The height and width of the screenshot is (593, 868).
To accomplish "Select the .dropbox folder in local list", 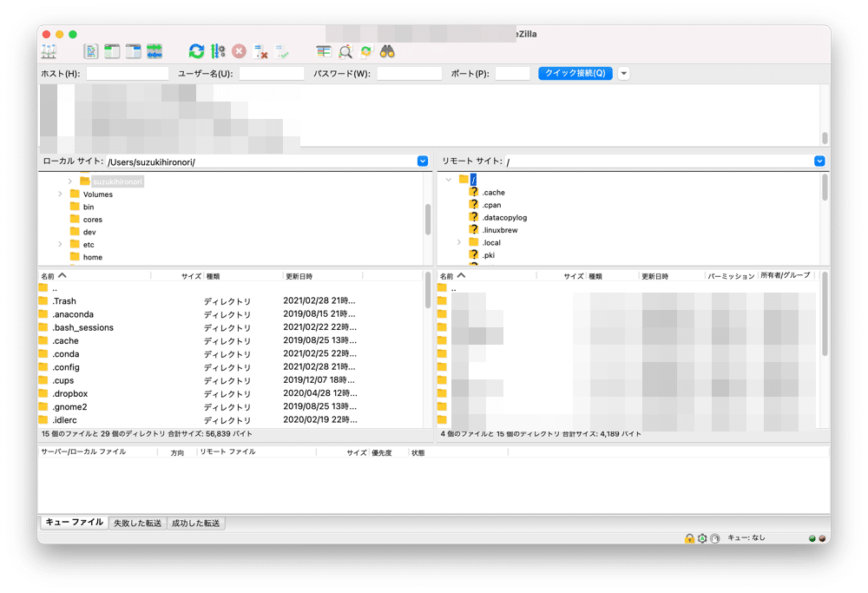I will coord(69,393).
